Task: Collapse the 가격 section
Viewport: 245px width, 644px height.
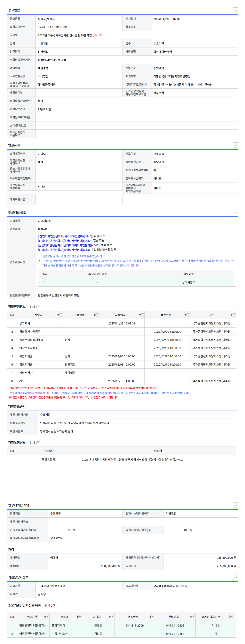Action: click(235, 549)
